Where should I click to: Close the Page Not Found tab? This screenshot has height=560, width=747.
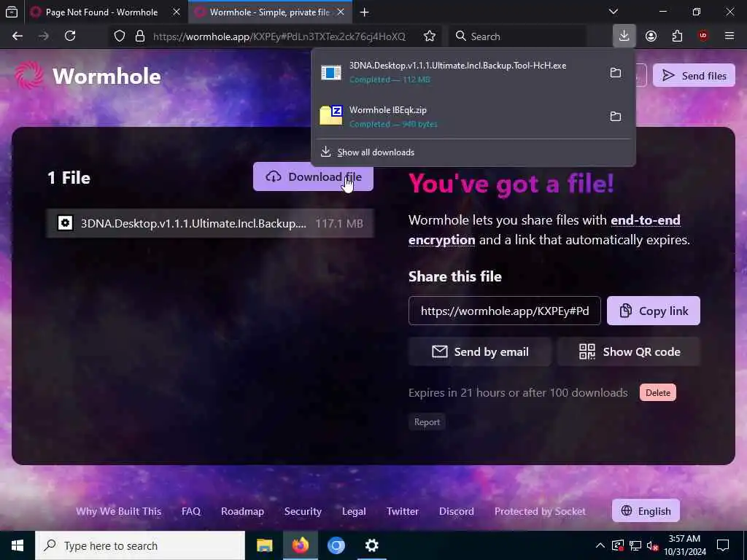(177, 12)
